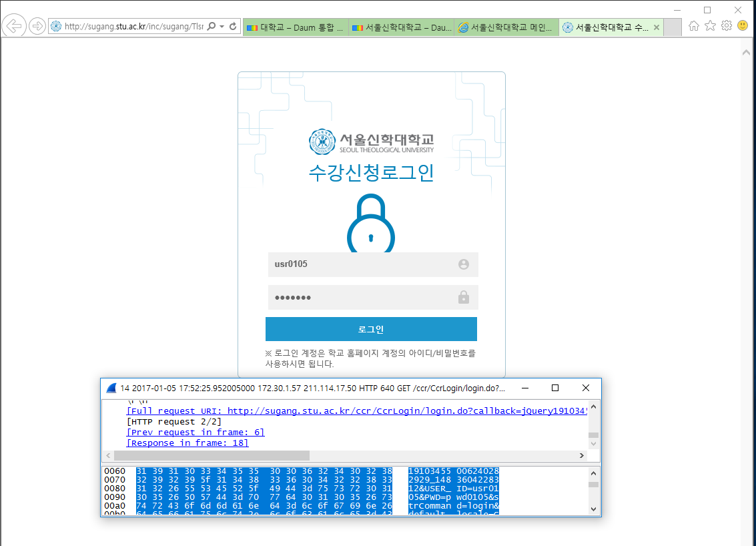Click ASCII text '2929_148 36042283' in hex pane
Image resolution: width=756 pixels, height=546 pixels.
click(454, 480)
